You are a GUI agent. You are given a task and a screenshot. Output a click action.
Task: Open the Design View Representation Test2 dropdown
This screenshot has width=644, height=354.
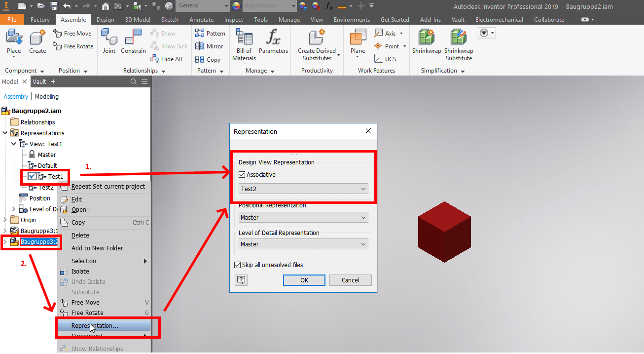[363, 189]
